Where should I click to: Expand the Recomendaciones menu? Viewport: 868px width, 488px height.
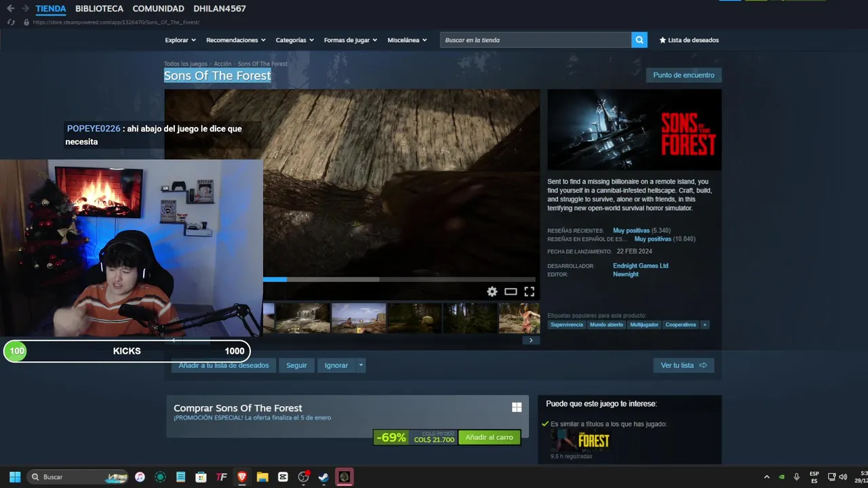(235, 40)
